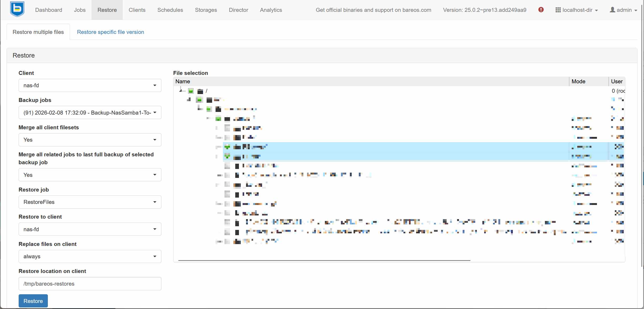The height and width of the screenshot is (309, 644).
Task: Toggle the root directory checkbox
Action: click(x=191, y=91)
